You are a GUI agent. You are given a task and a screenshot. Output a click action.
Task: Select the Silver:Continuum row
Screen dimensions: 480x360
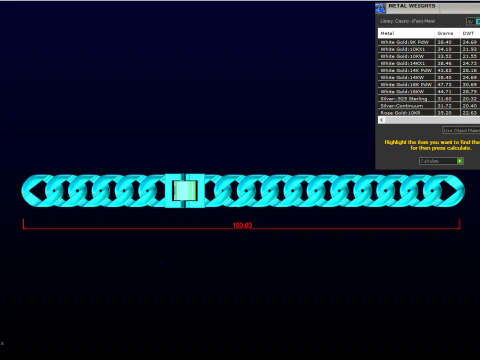coord(429,106)
